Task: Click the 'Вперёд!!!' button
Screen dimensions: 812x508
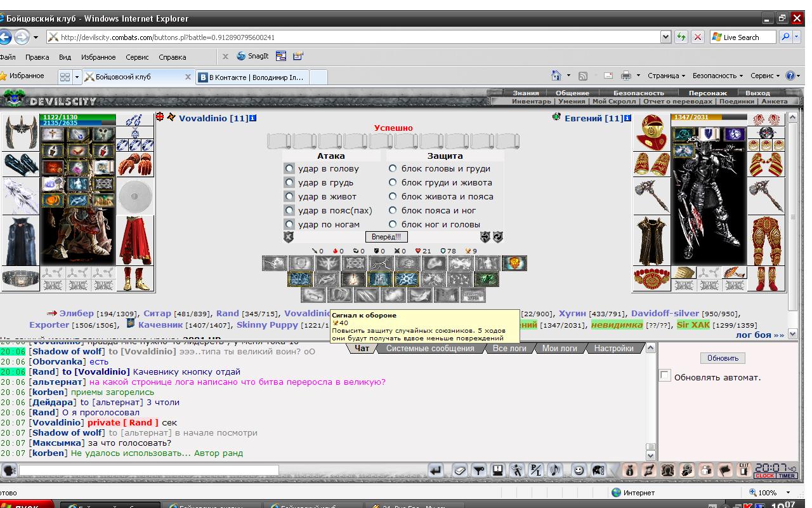Action: 386,237
